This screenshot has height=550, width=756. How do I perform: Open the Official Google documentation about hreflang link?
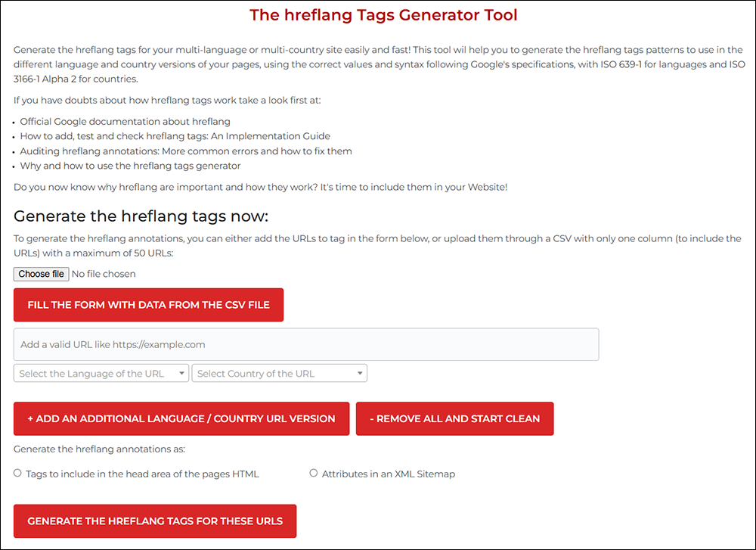[124, 121]
